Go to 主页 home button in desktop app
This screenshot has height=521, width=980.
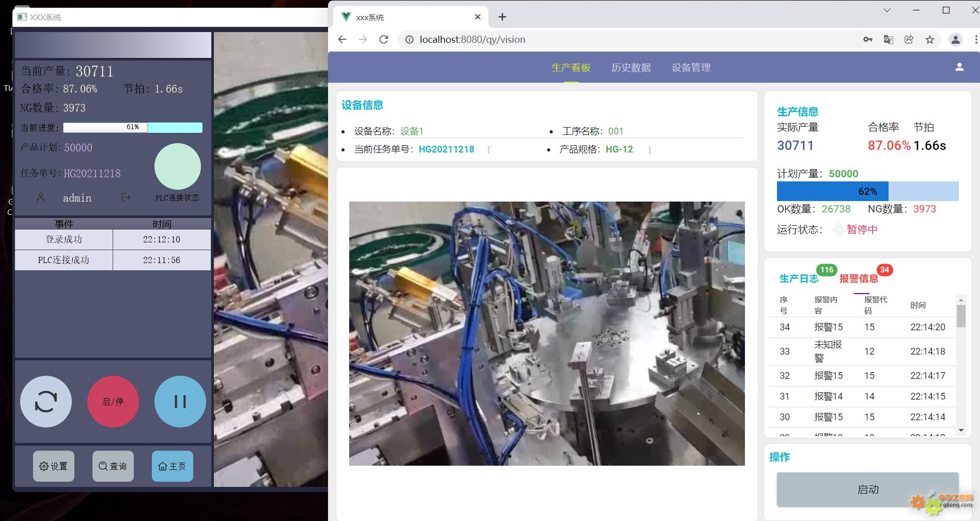pyautogui.click(x=172, y=466)
